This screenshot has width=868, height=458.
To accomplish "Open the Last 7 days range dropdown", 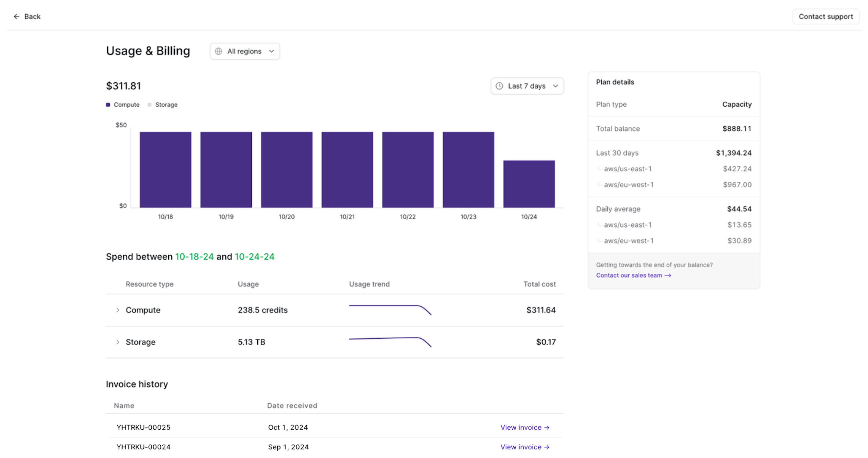I will point(527,86).
